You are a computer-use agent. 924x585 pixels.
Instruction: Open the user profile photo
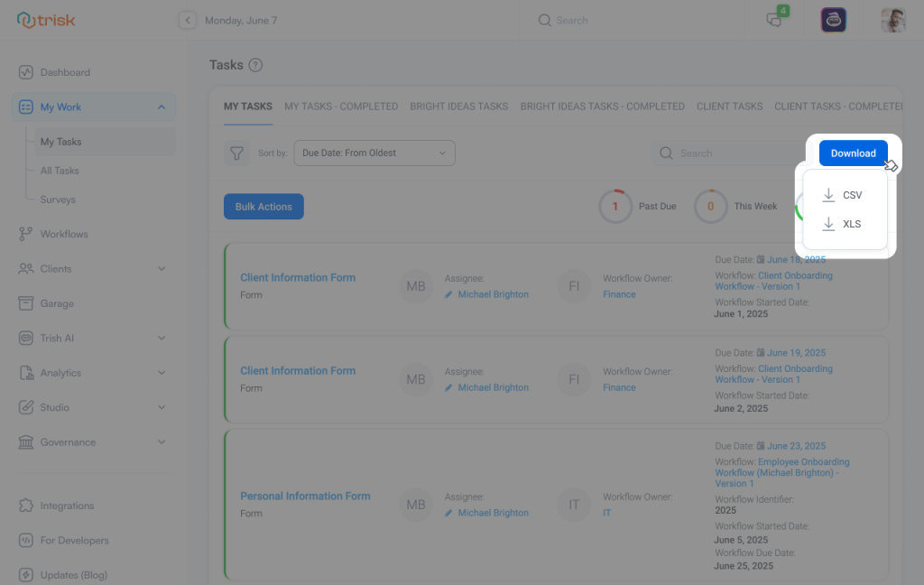(892, 20)
